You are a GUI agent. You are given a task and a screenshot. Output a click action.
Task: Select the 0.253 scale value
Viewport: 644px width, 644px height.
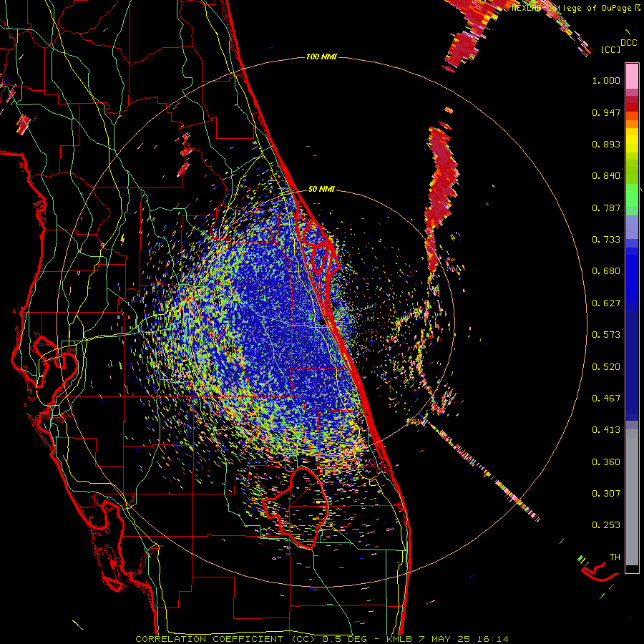(x=606, y=525)
